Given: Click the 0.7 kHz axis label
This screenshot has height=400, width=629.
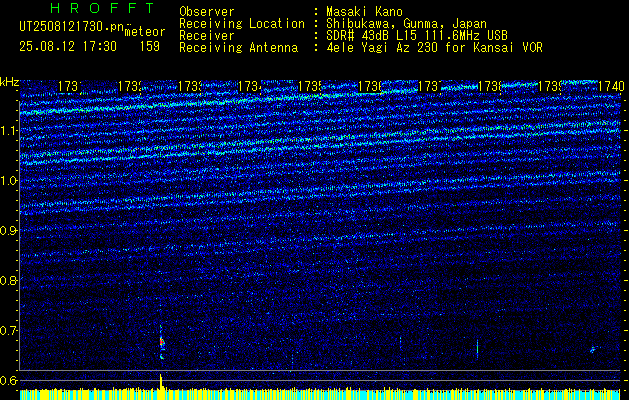Looking at the screenshot, I should [8, 330].
